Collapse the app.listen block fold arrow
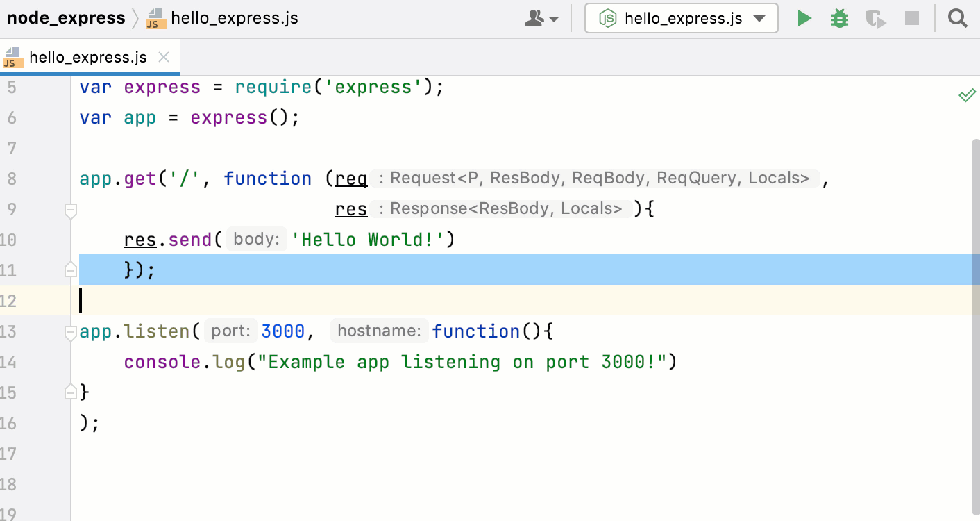 point(70,331)
